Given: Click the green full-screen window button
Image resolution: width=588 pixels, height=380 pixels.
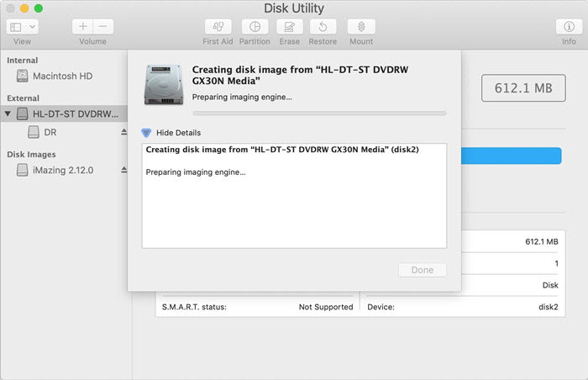Looking at the screenshot, I should click(x=39, y=8).
